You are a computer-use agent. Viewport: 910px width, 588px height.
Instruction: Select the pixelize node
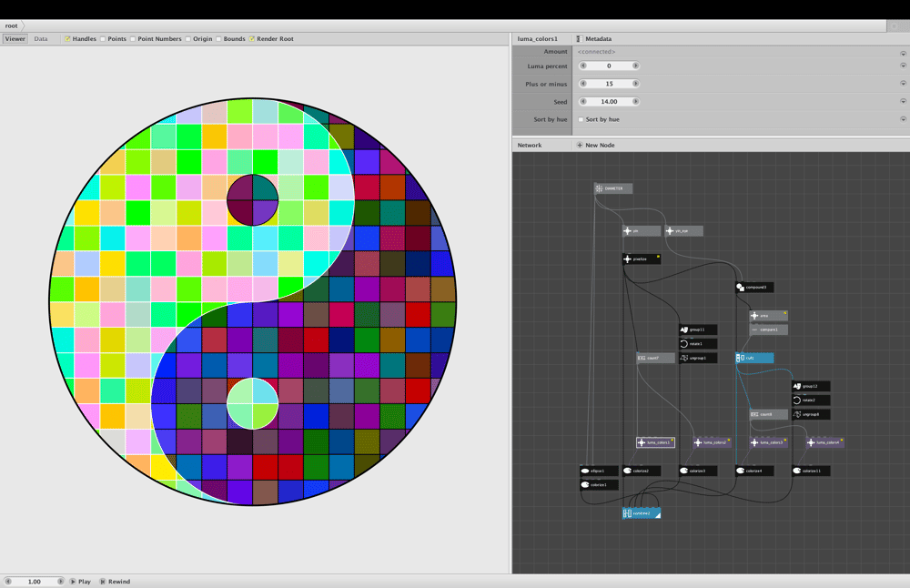tap(642, 259)
